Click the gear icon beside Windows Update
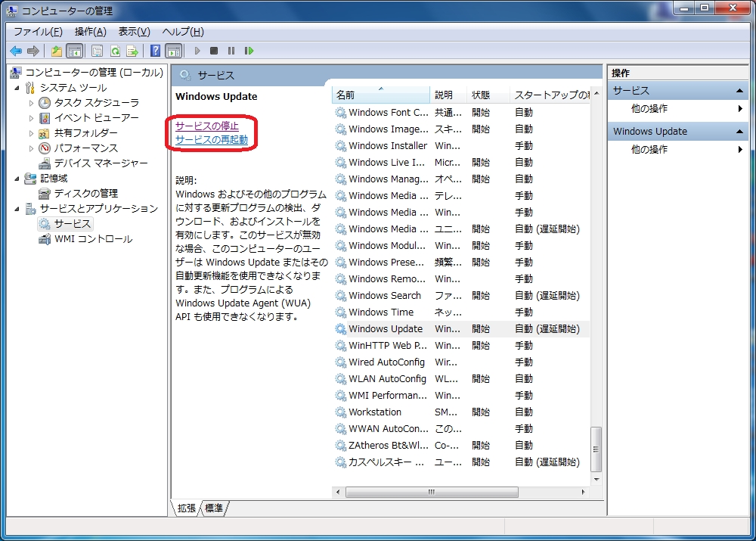Image resolution: width=756 pixels, height=541 pixels. point(341,328)
